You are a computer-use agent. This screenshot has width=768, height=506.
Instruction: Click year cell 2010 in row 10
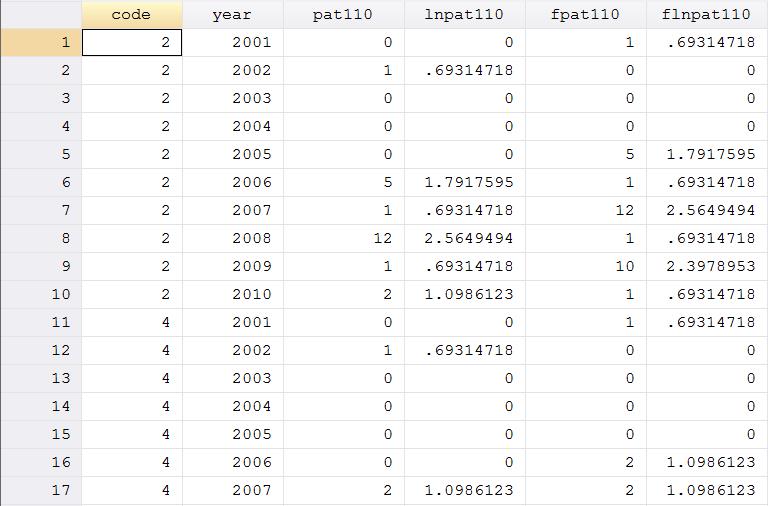tap(232, 295)
